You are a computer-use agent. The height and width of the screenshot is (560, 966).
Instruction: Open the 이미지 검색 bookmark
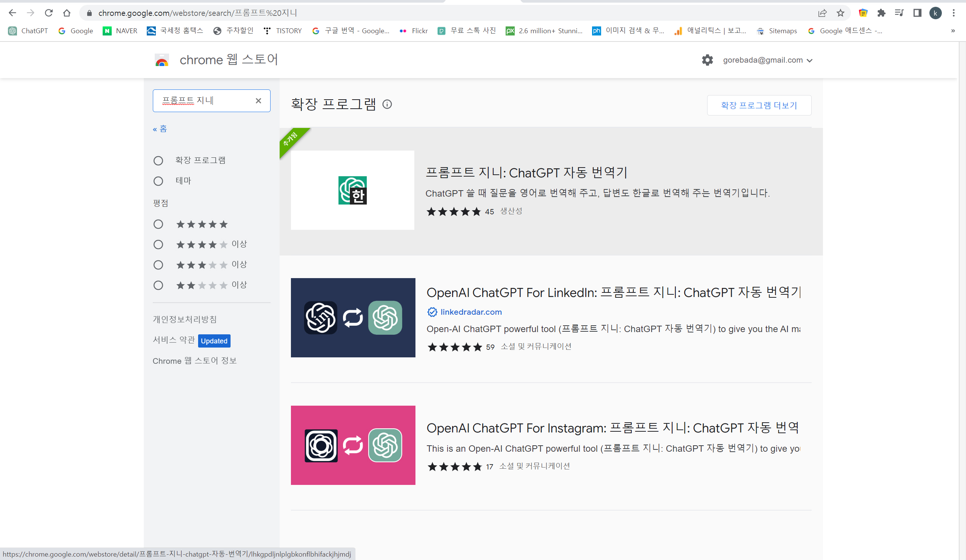click(628, 31)
